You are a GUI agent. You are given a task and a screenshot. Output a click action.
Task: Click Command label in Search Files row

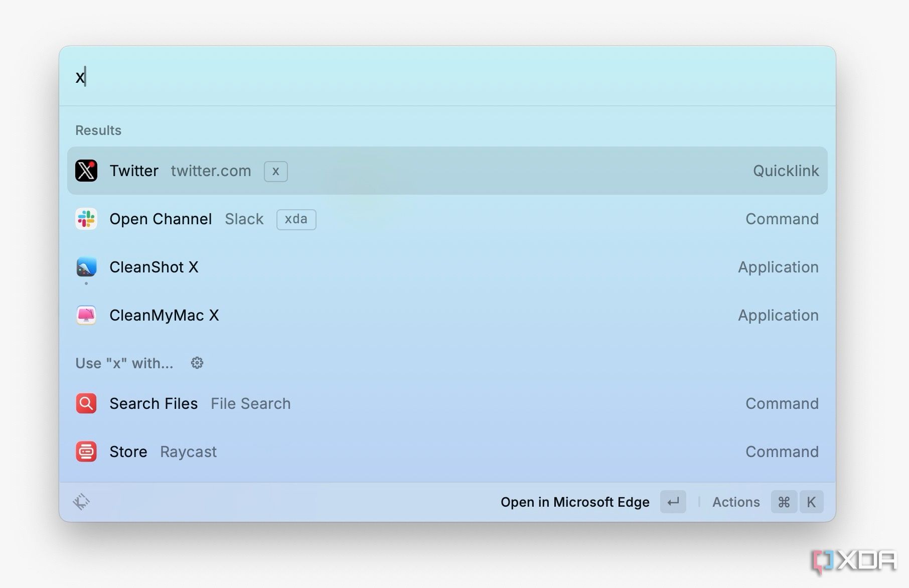[x=782, y=403]
